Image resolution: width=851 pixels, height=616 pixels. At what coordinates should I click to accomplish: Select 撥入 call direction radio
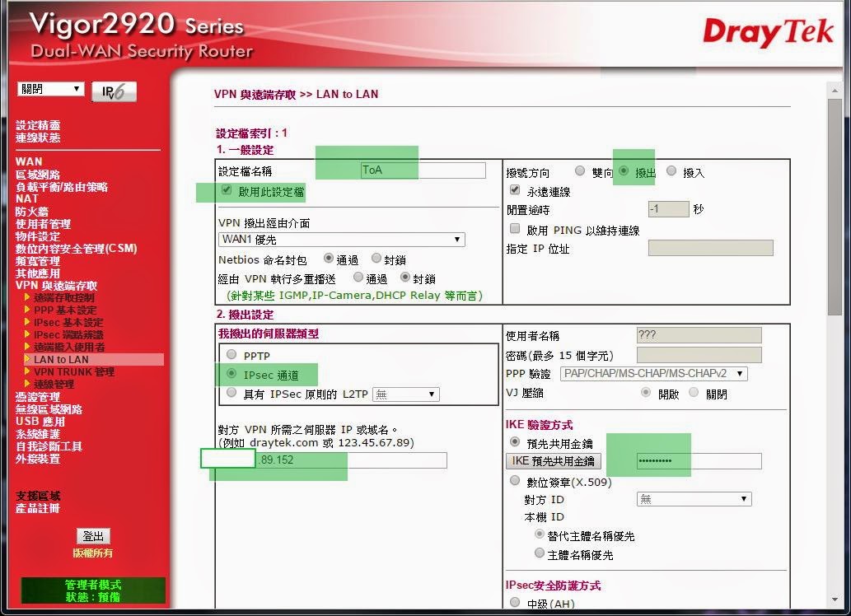tap(671, 171)
